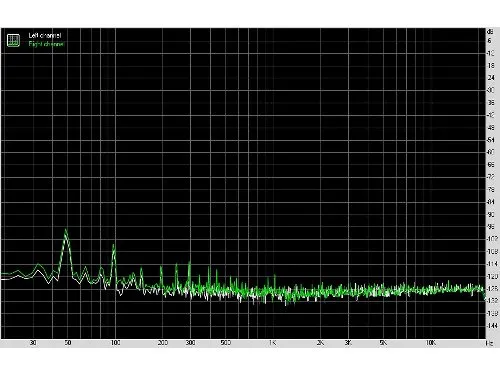Screen dimensions: 500x375
Task: Click the 50 label on frequency axis
Action: [x=68, y=343]
